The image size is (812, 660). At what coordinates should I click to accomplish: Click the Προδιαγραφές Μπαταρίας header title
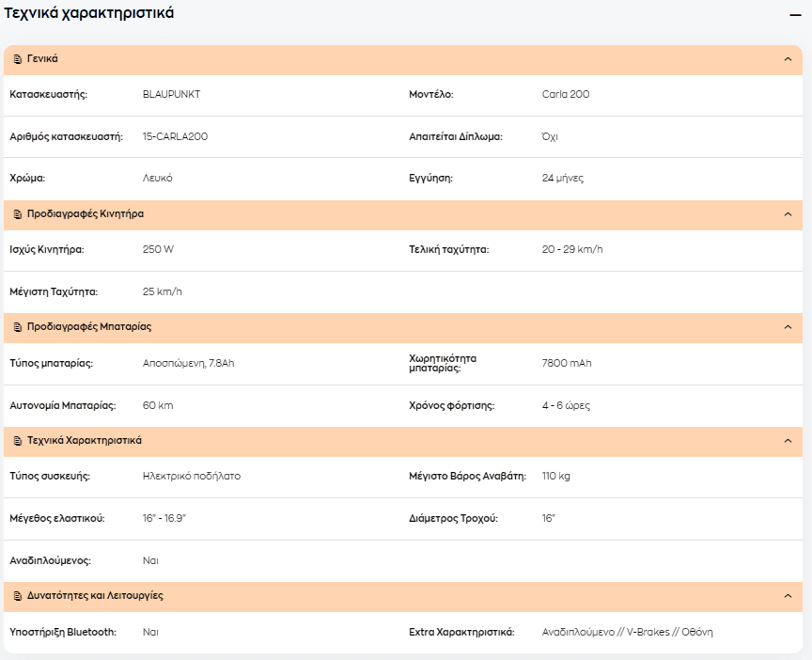(89, 326)
